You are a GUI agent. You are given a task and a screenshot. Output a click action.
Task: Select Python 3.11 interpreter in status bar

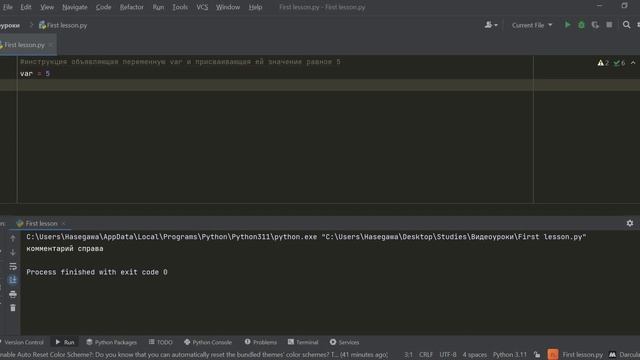[x=510, y=355]
